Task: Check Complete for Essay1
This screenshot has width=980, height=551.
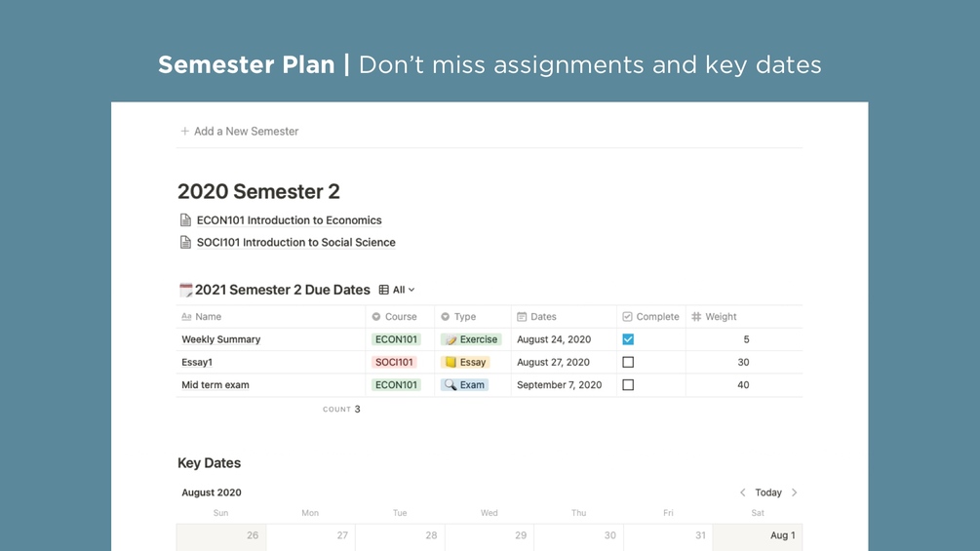Action: click(628, 362)
